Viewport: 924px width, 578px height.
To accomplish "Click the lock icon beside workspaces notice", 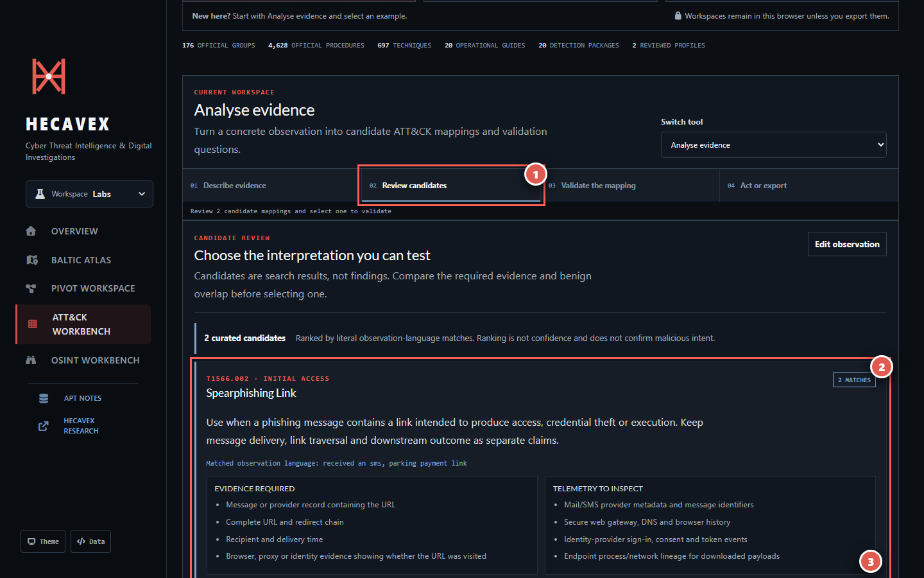I will tap(678, 16).
